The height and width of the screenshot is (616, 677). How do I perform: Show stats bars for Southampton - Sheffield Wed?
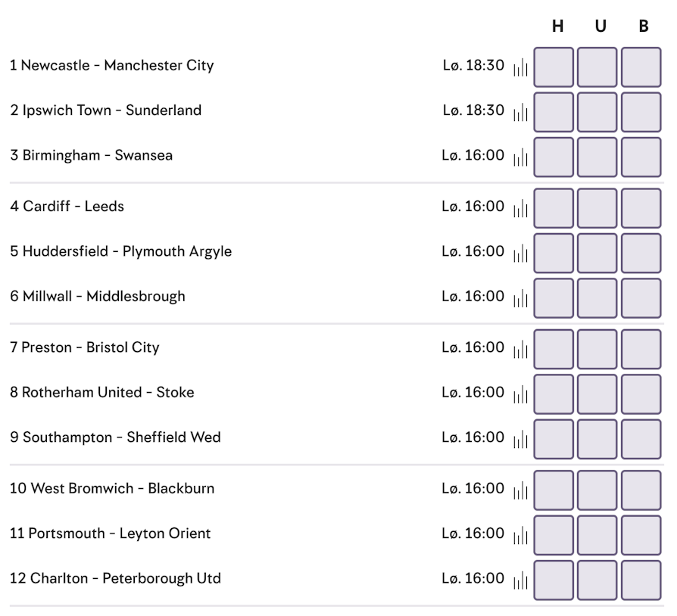tap(520, 439)
